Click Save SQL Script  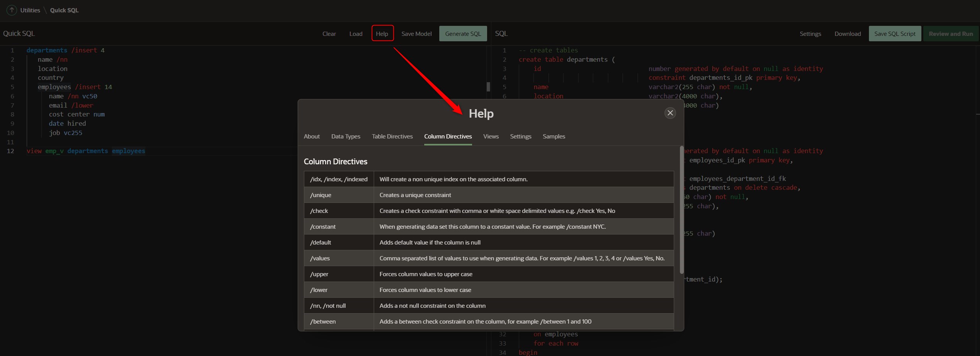pyautogui.click(x=895, y=34)
